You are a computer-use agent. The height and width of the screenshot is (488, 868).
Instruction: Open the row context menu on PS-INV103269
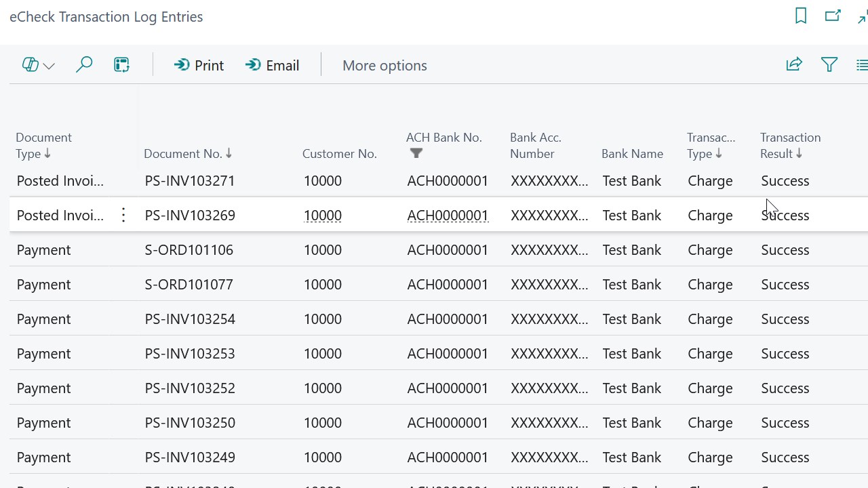tap(123, 215)
